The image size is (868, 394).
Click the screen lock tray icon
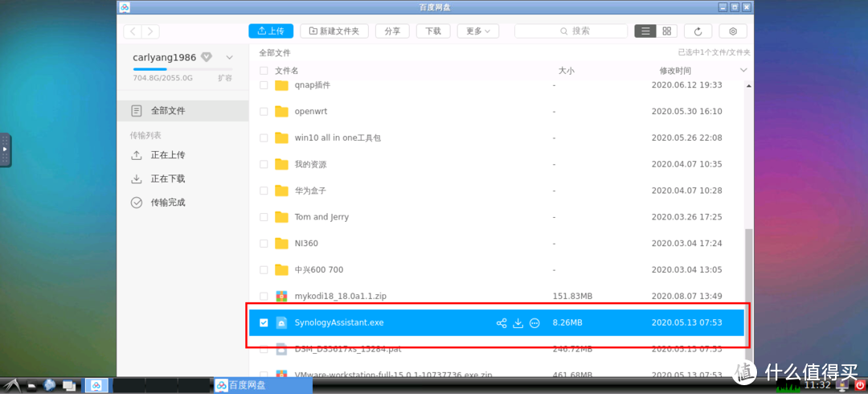(x=843, y=384)
